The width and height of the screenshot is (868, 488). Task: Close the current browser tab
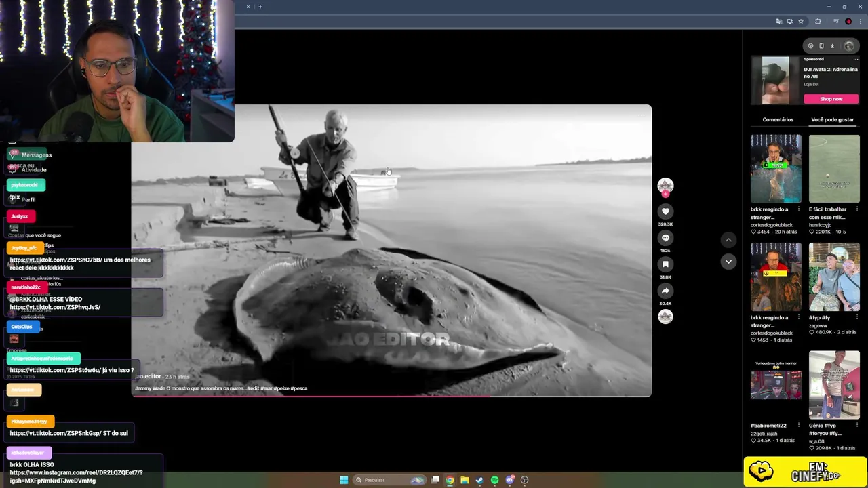(248, 7)
